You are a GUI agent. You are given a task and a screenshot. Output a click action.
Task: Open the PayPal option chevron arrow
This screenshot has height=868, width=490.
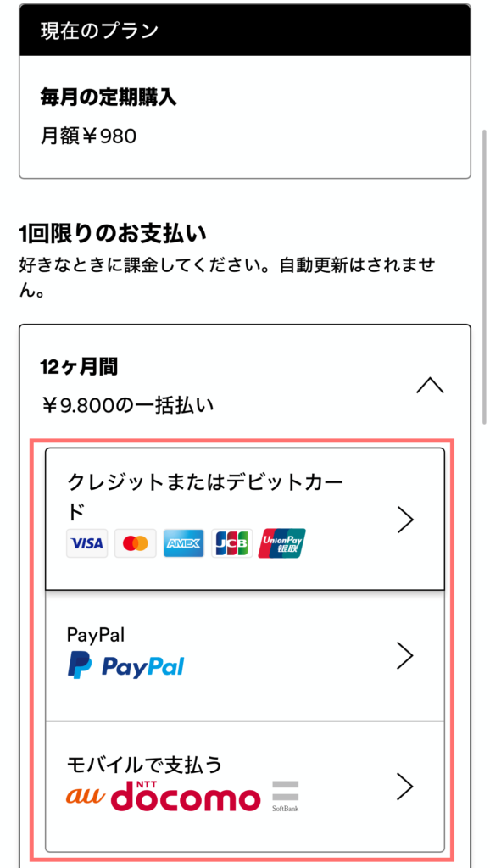pyautogui.click(x=406, y=655)
